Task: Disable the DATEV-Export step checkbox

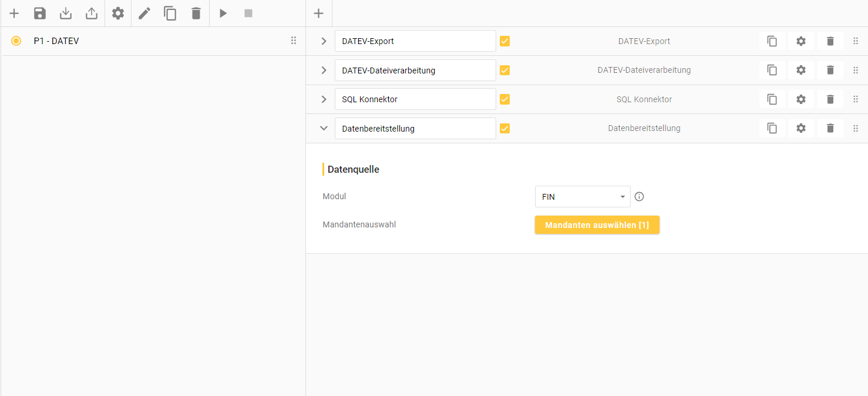Action: pos(504,41)
